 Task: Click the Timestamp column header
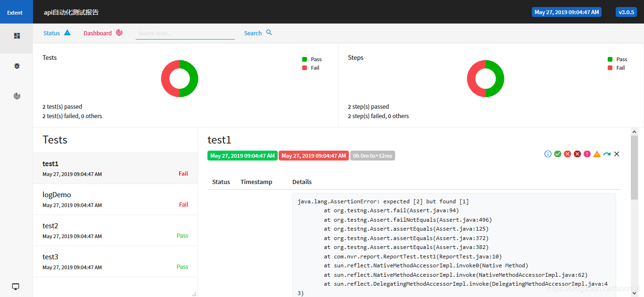pyautogui.click(x=256, y=182)
